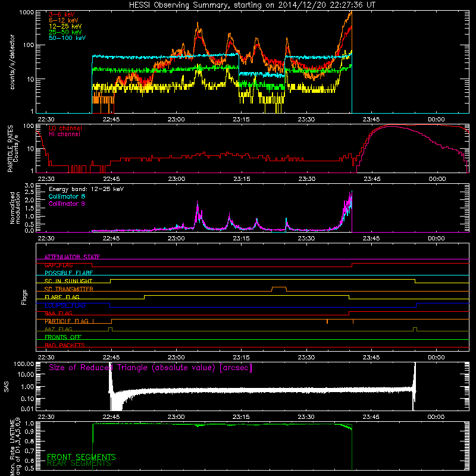Click the FRONT SEGMENTS legend label
476x476 pixels.
click(82, 457)
